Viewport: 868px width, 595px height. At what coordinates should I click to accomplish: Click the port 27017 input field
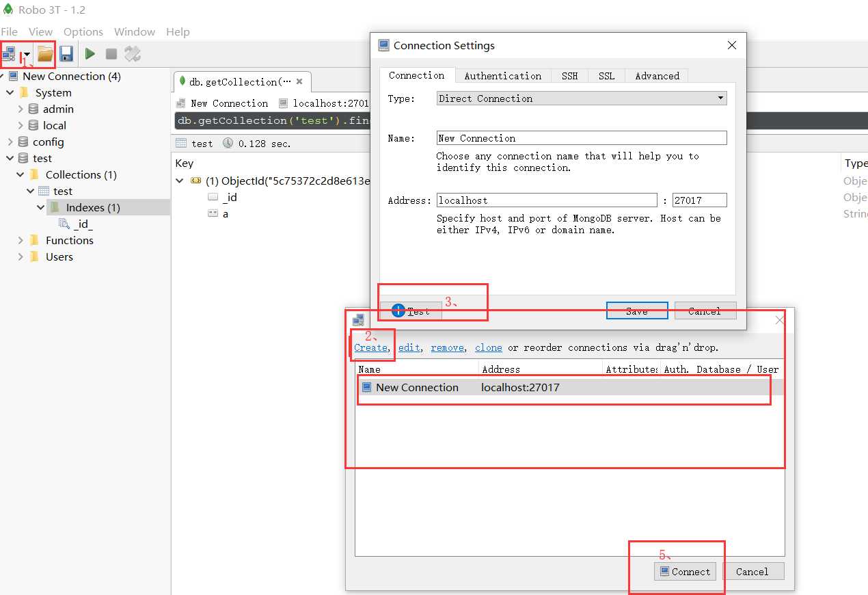(699, 200)
